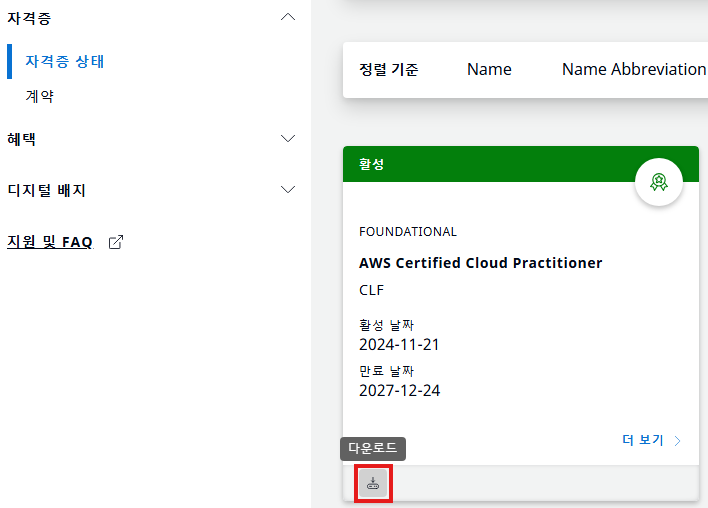Click the 혜택 section label
Screen dimensions: 708x508
21,139
